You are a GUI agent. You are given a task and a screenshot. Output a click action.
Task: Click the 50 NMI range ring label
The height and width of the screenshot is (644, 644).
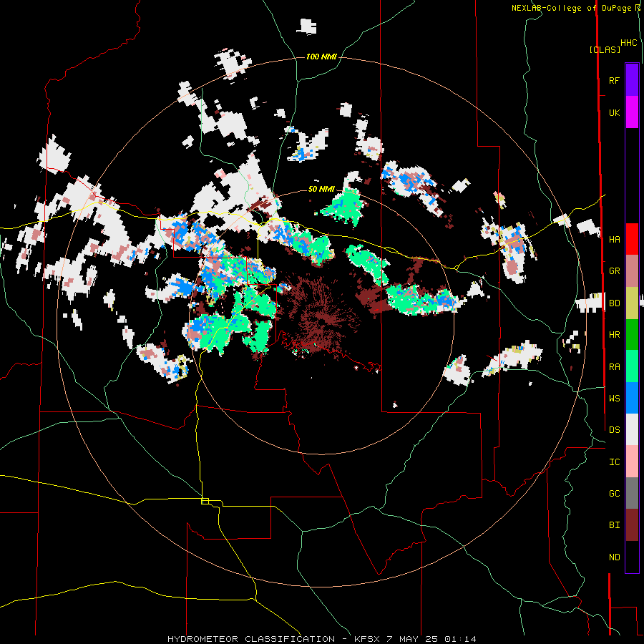[x=321, y=189]
